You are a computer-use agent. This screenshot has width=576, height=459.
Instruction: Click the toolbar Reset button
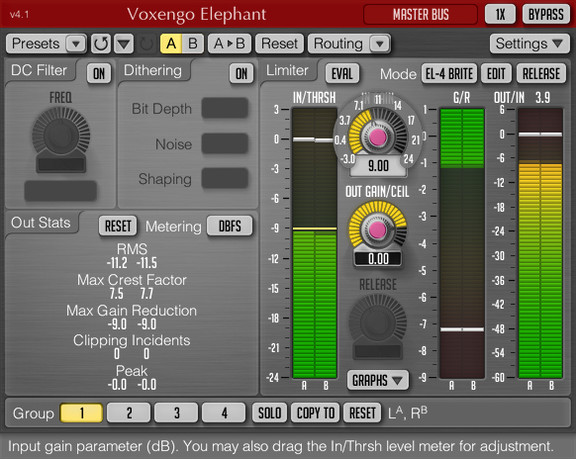pyautogui.click(x=280, y=44)
